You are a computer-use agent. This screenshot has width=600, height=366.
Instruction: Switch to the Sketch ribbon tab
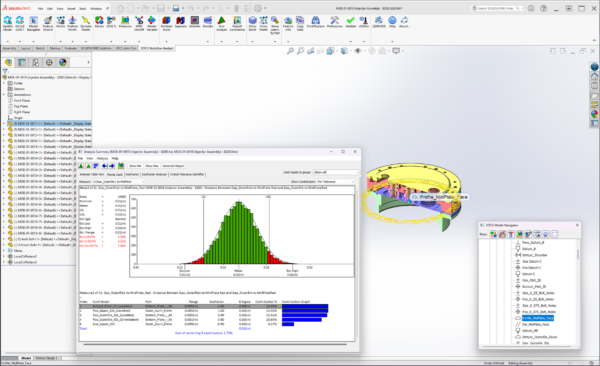[x=40, y=48]
